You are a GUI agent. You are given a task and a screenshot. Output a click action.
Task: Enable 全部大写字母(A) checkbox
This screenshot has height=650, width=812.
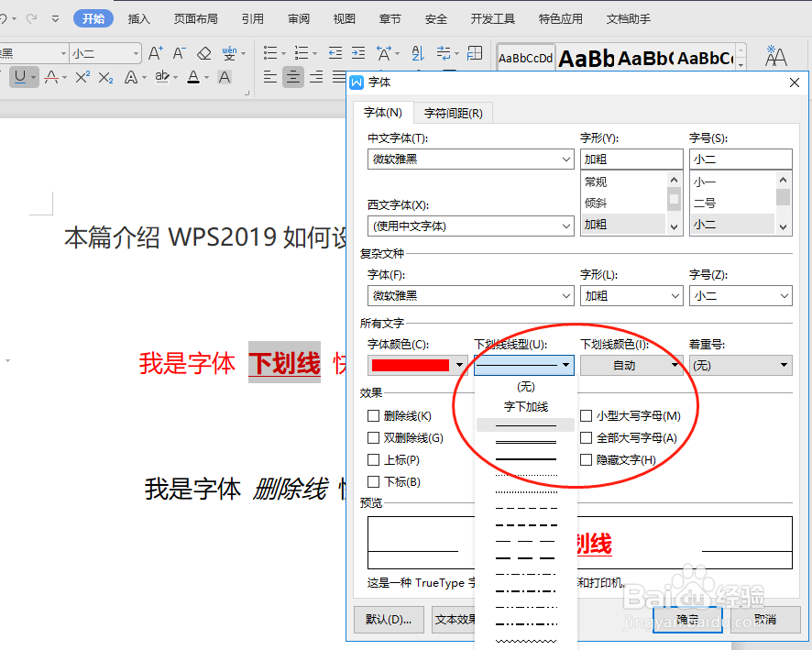point(586,437)
